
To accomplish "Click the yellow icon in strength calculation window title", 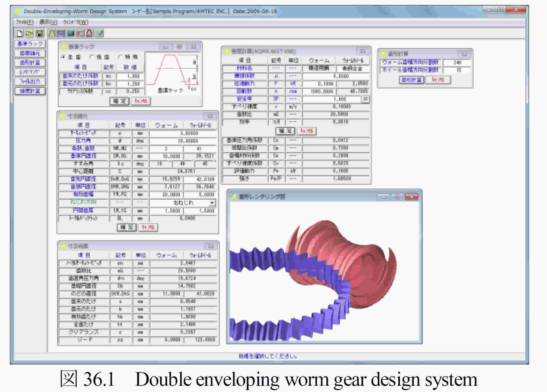I will [x=227, y=51].
